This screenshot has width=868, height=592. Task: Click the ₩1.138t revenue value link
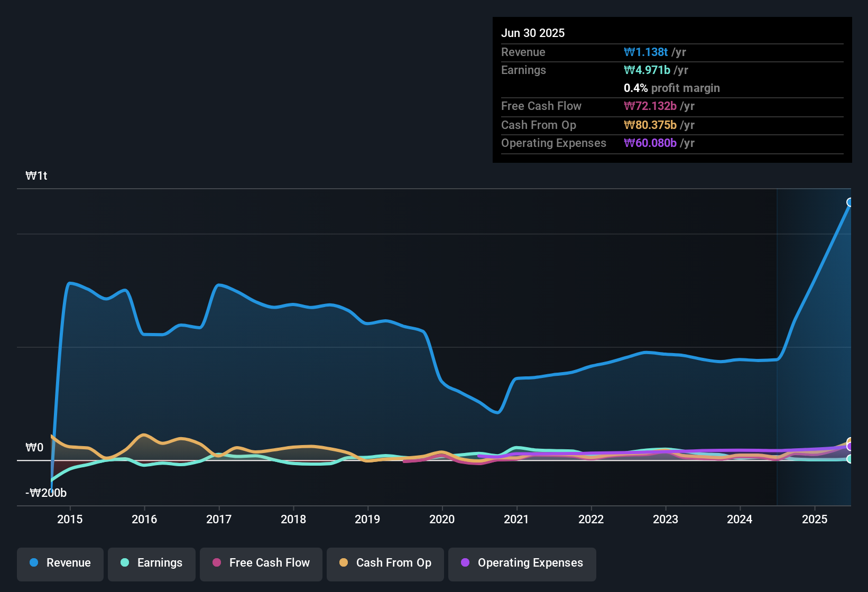[646, 52]
